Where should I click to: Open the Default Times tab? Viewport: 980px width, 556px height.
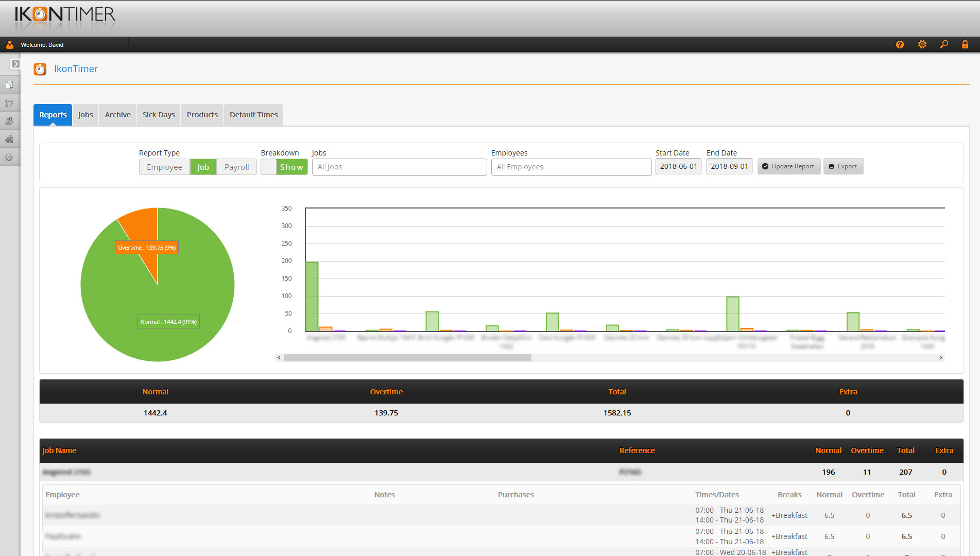point(253,114)
